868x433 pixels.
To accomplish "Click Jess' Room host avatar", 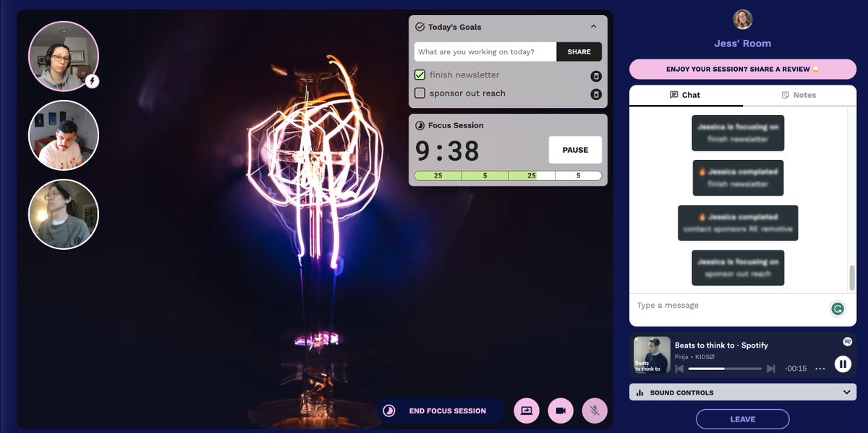I will (x=743, y=19).
